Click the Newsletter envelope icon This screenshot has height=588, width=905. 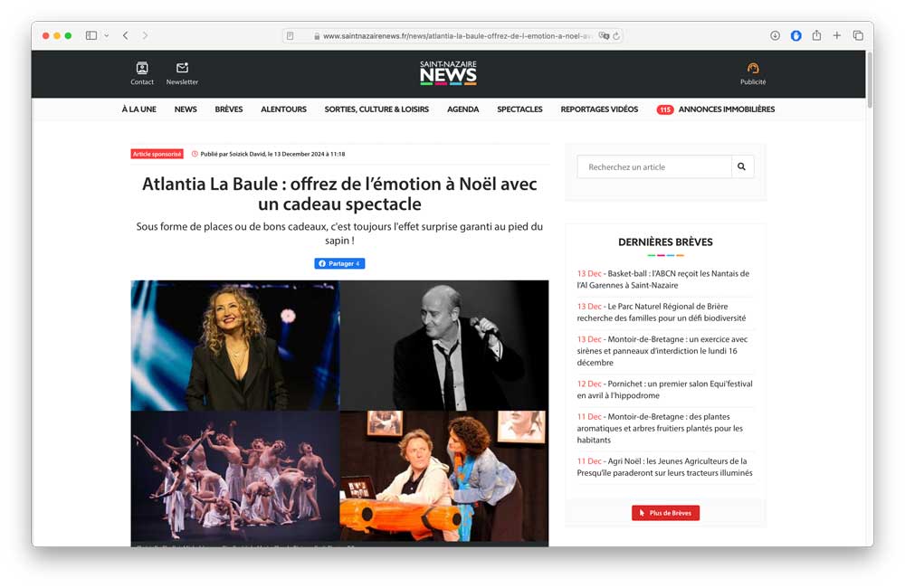[182, 69]
